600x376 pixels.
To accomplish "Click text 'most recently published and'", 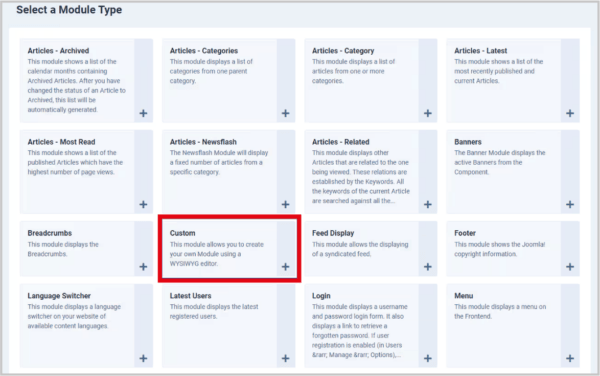I will pyautogui.click(x=494, y=71).
